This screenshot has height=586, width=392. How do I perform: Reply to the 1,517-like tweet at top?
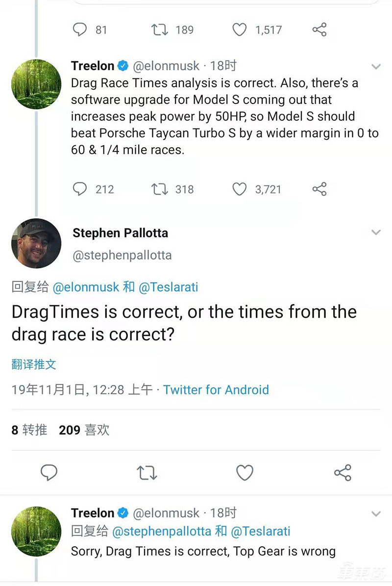click(x=80, y=30)
